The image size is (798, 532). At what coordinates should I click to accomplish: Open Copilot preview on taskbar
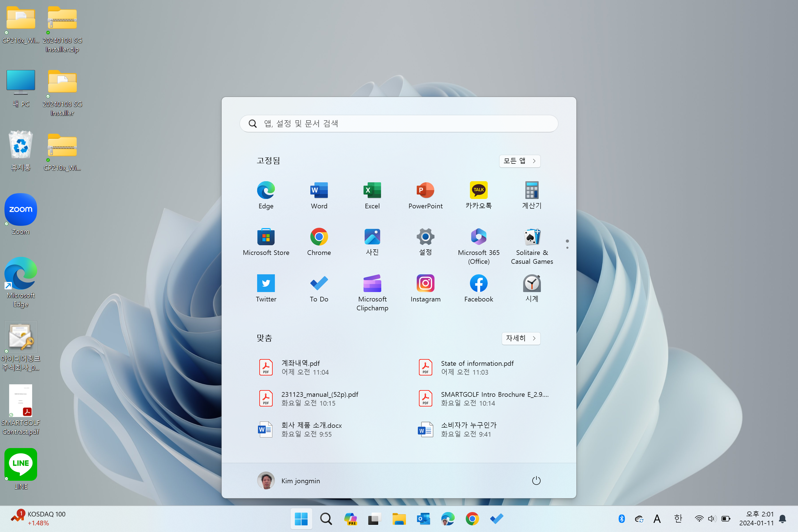(351, 519)
